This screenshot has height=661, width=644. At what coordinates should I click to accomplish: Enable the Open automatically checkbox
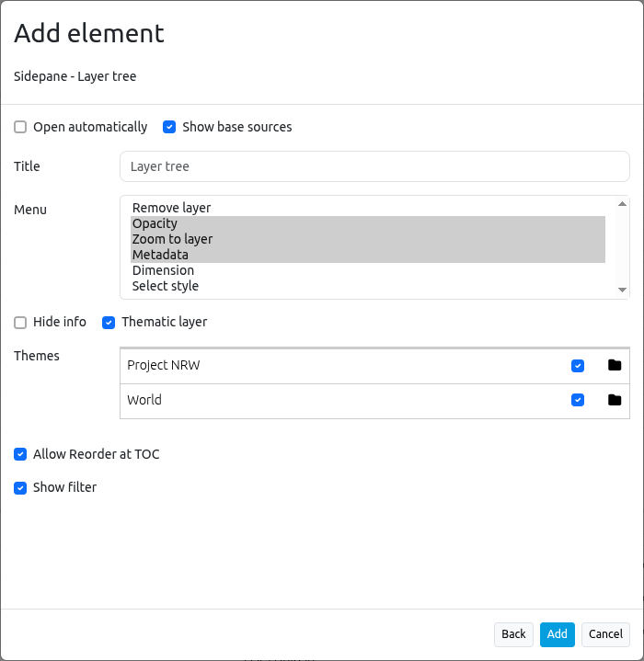click(20, 127)
